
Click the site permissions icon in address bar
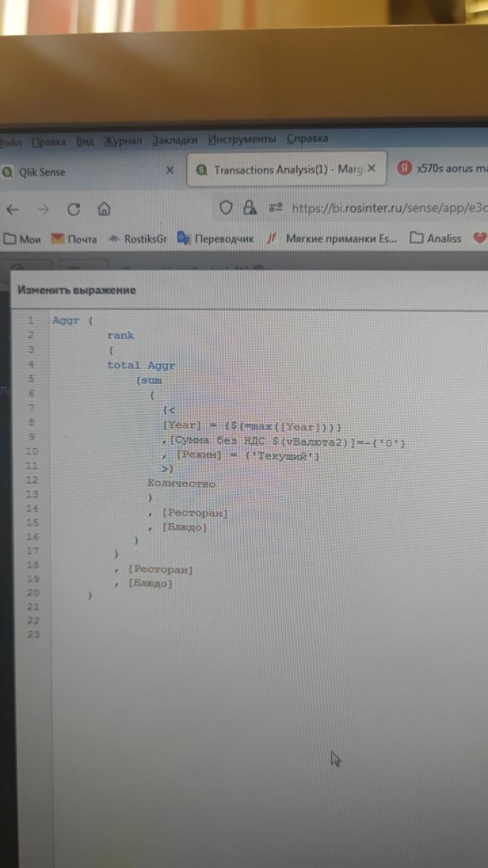(275, 208)
